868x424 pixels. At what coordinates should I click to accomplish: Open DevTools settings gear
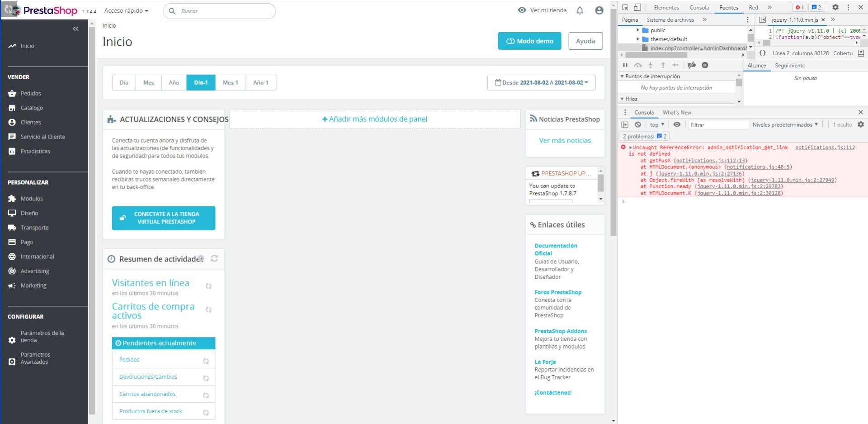835,7
